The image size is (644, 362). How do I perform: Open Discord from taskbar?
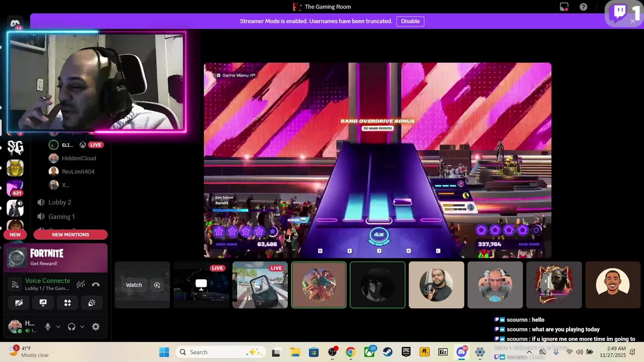[461, 352]
